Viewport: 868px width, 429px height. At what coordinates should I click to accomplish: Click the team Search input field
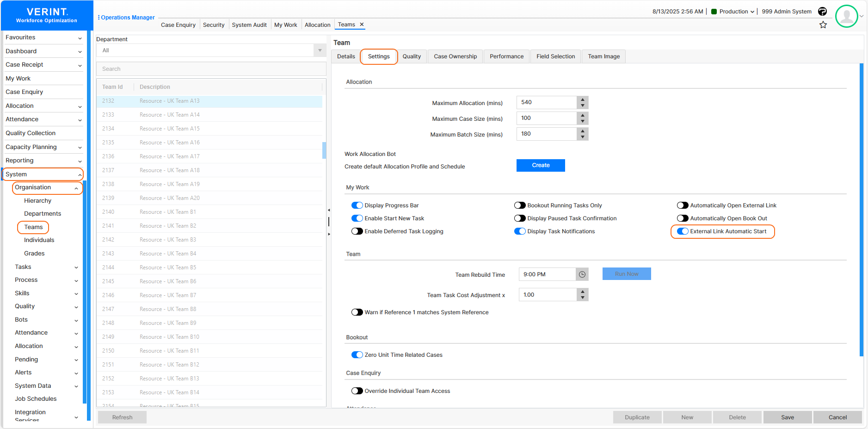(x=211, y=69)
